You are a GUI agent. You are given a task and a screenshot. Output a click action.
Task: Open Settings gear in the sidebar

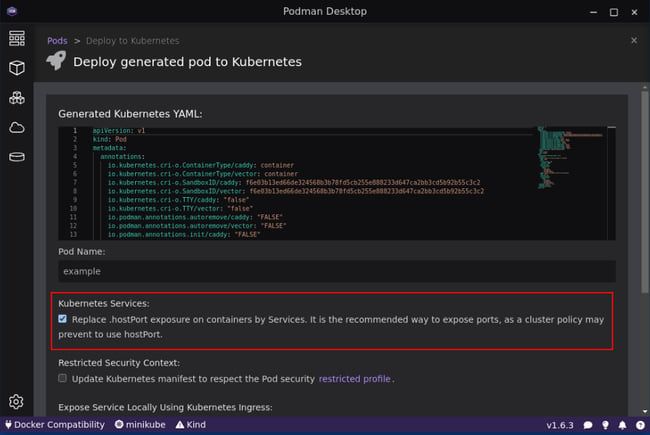pos(16,402)
